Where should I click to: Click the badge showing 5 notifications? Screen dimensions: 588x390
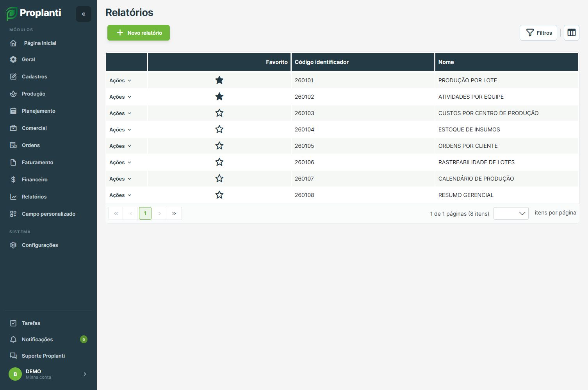[x=84, y=339]
